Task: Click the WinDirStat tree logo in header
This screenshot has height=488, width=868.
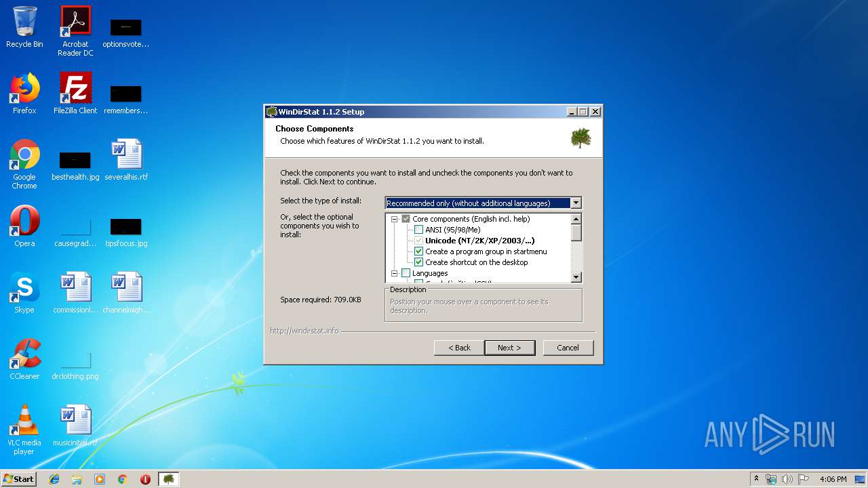Action: coord(581,138)
